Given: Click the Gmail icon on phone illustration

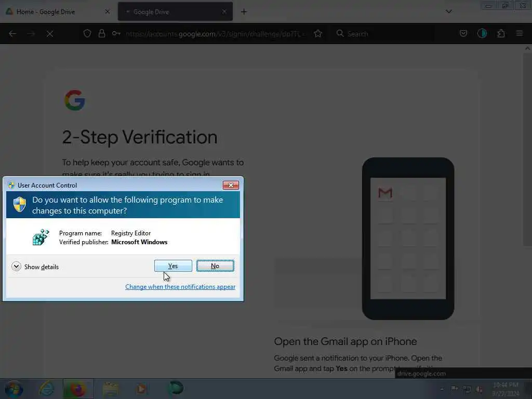Looking at the screenshot, I should tap(385, 193).
